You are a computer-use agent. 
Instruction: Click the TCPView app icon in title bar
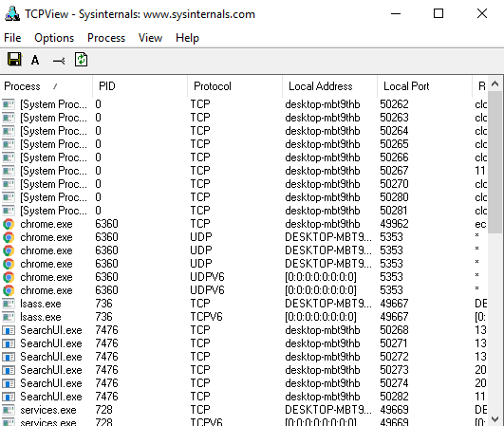(12, 14)
